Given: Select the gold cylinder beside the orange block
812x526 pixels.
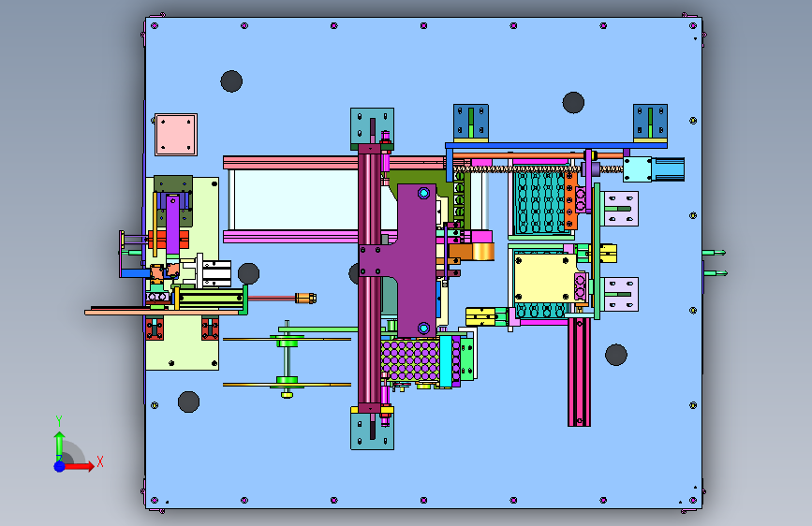Looking at the screenshot, I should click(483, 252).
